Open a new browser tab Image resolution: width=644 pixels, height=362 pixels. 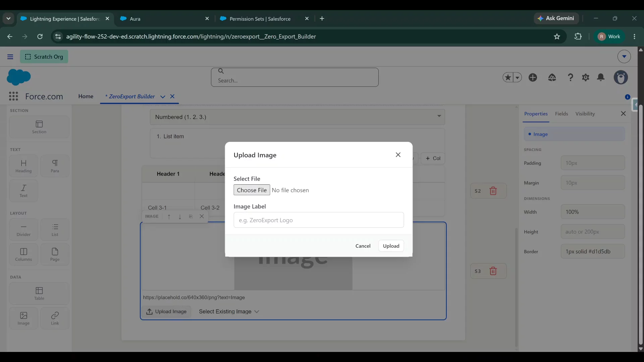[x=322, y=19]
